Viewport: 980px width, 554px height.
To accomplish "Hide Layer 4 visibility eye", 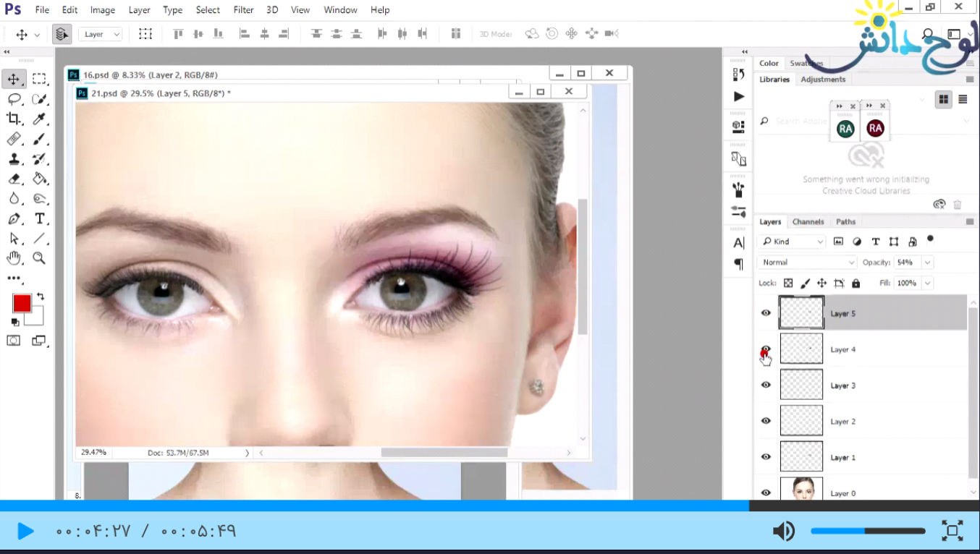I will point(766,349).
